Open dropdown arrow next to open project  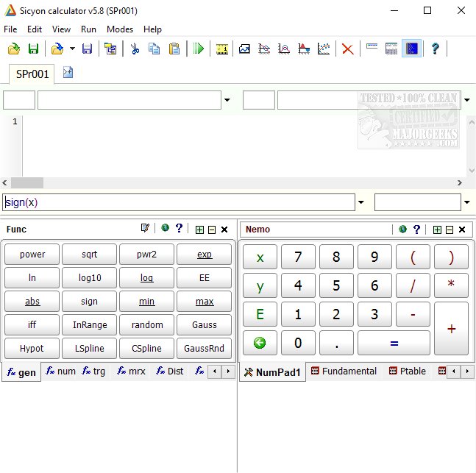(72, 49)
